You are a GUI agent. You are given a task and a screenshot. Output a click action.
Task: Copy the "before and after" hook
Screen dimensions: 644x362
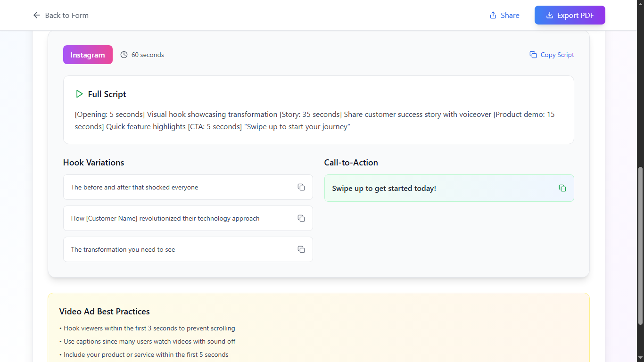pos(301,187)
